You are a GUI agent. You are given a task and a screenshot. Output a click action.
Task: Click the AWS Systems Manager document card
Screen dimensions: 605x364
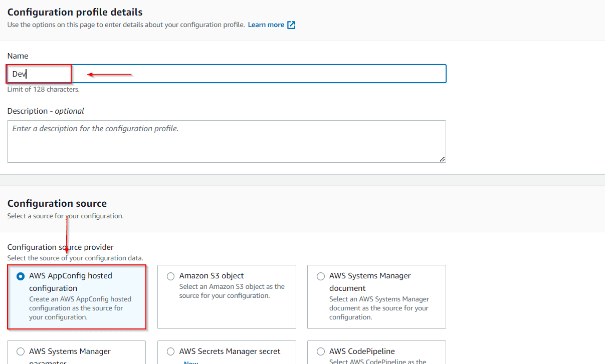tap(376, 297)
